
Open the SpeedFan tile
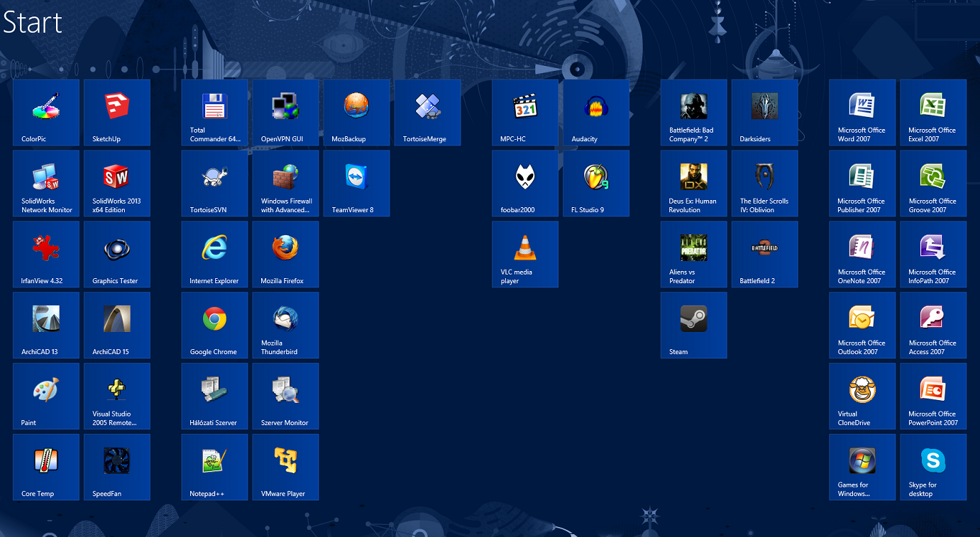pyautogui.click(x=117, y=467)
